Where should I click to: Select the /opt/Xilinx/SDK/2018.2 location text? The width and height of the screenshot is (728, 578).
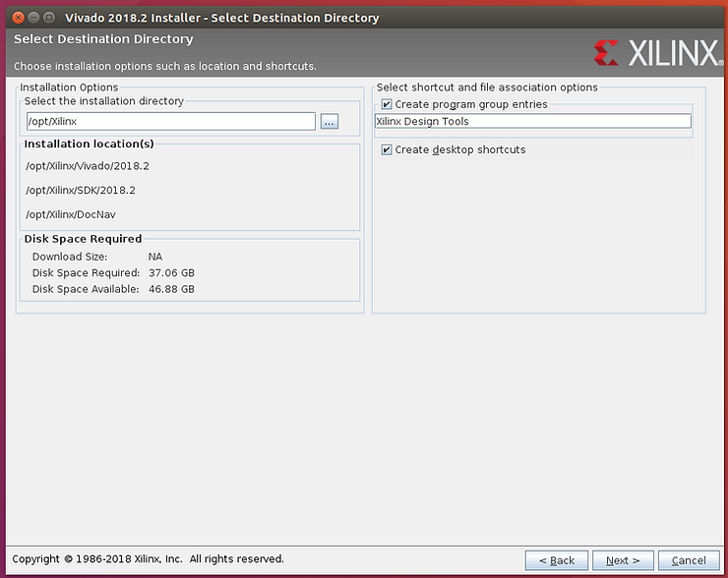point(81,190)
